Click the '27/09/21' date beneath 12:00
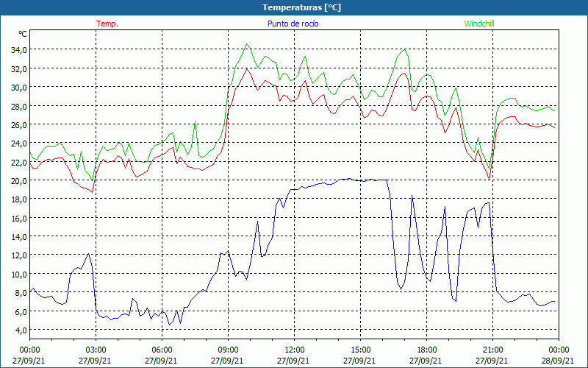Image resolution: width=588 pixels, height=368 pixels. tap(293, 361)
